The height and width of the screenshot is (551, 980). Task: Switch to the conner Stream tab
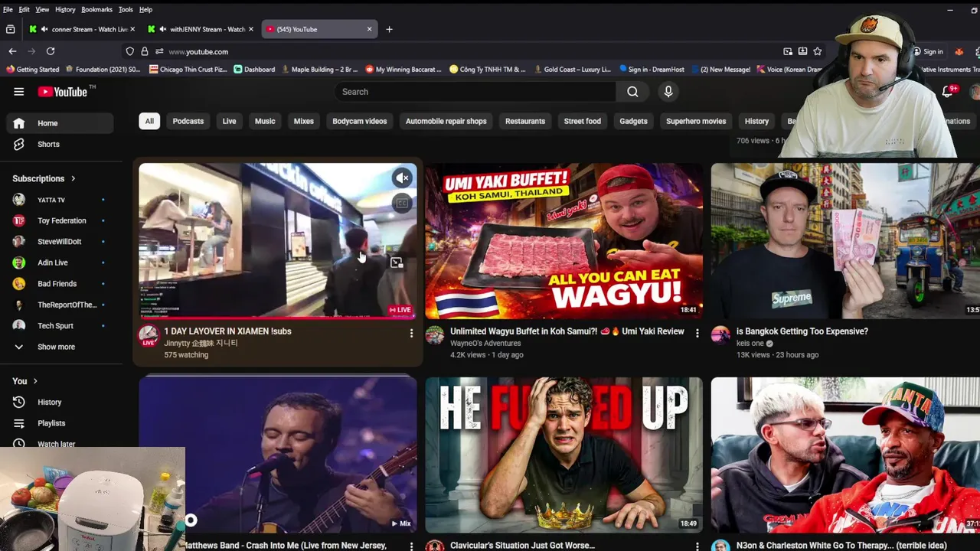coord(83,29)
